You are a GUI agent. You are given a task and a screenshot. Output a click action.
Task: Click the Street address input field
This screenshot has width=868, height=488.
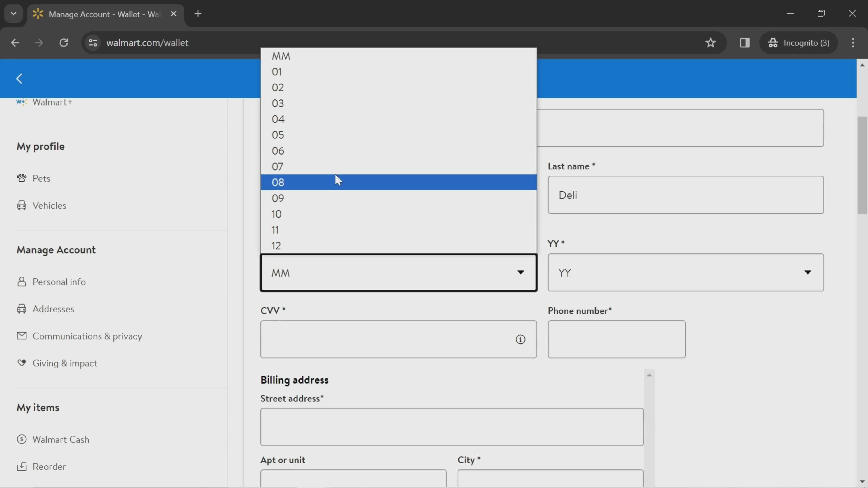coord(452,427)
